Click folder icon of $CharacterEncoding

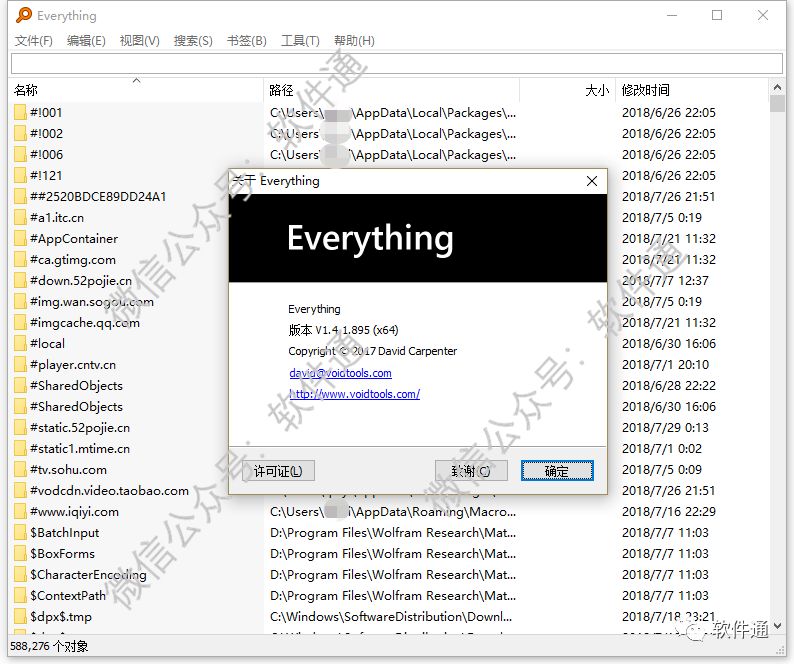pyautogui.click(x=20, y=575)
